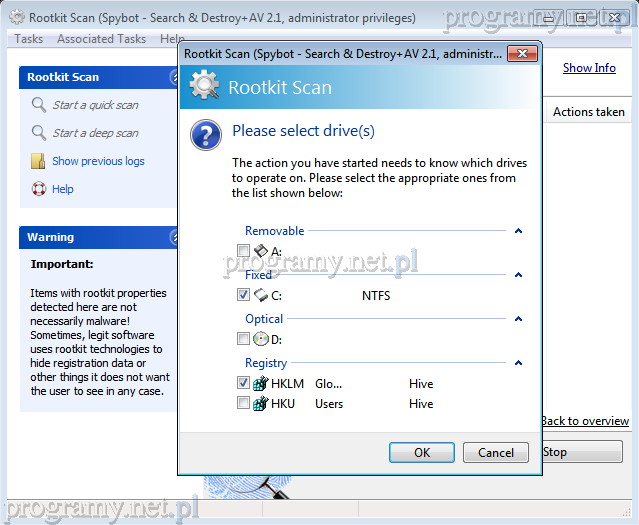639x525 pixels.
Task: Check the HKU Users hive checkbox
Action: click(243, 404)
